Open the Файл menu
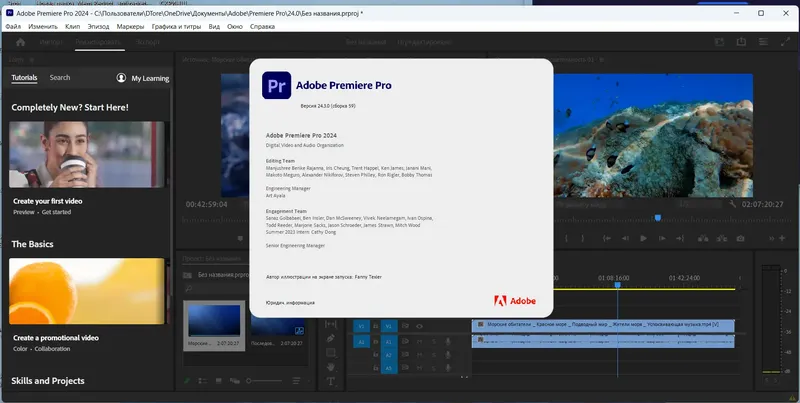Screen dimensions: 800x403 click(13, 27)
